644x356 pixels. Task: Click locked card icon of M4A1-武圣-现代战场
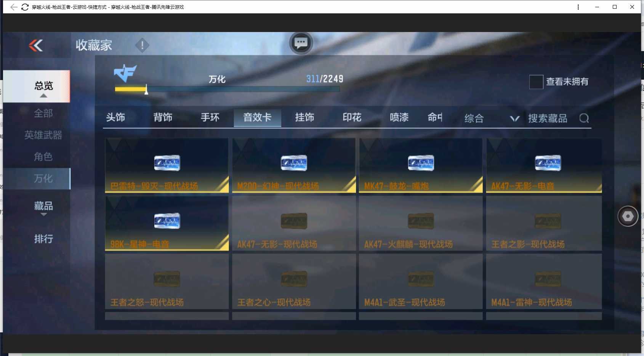[x=421, y=279]
